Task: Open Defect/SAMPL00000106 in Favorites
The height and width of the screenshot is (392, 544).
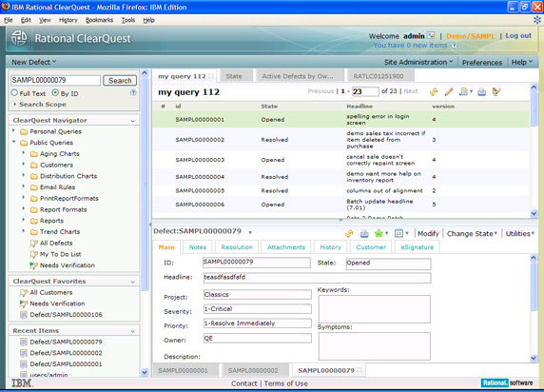Action: [x=66, y=315]
